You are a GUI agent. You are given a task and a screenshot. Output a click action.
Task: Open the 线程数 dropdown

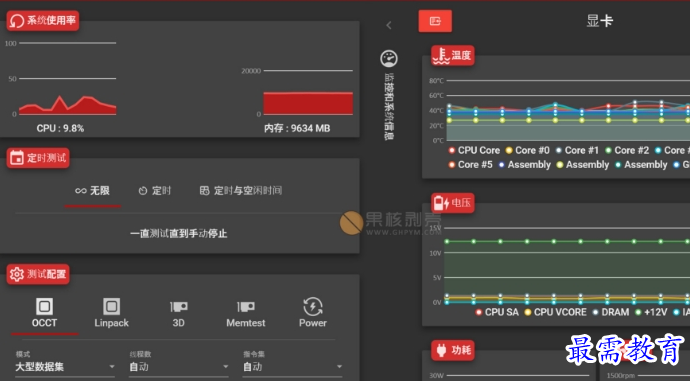click(x=179, y=366)
